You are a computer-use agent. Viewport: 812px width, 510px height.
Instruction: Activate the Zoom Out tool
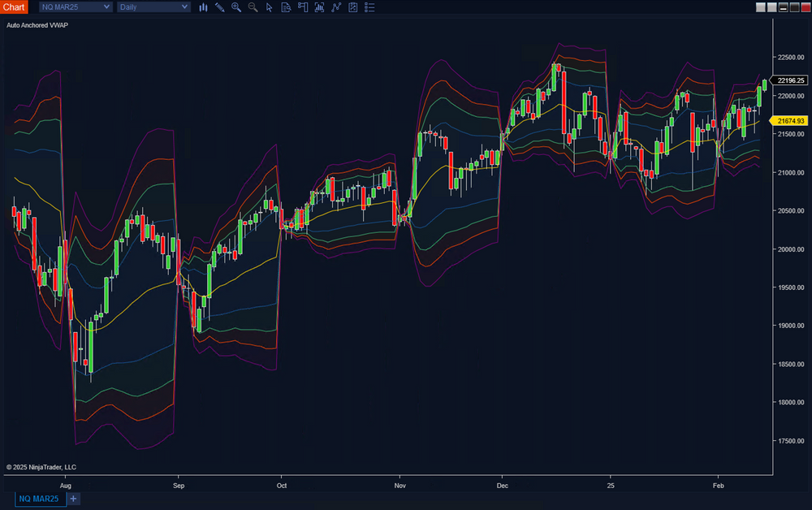pos(253,7)
